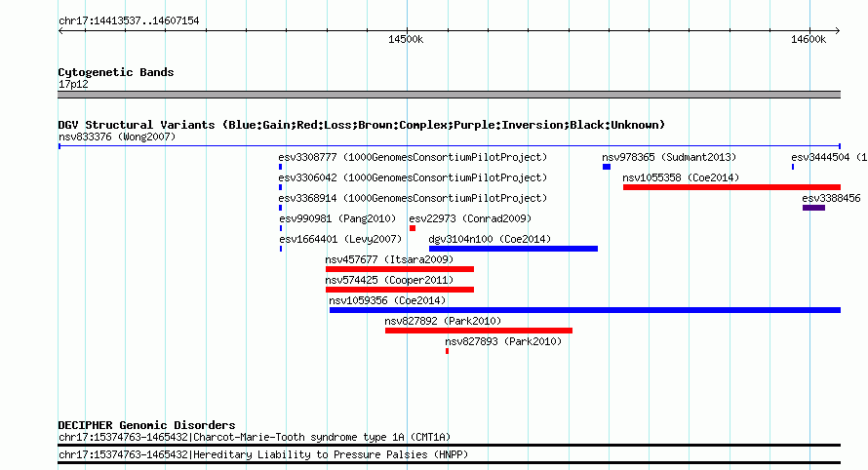Viewport: 868px width, 470px height.
Task: Click the right arrow of the ruler
Action: coord(838,31)
